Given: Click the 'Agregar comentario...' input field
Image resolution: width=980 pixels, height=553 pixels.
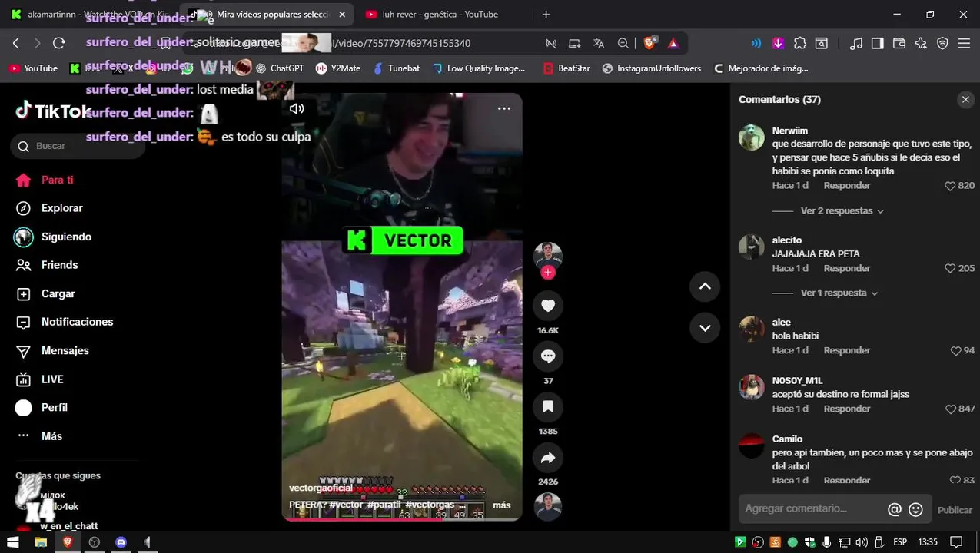Looking at the screenshot, I should coord(811,508).
